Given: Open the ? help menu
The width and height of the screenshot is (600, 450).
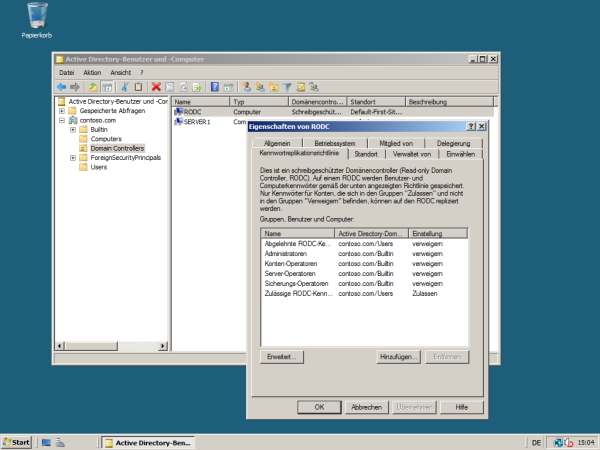Looking at the screenshot, I should (x=142, y=72).
